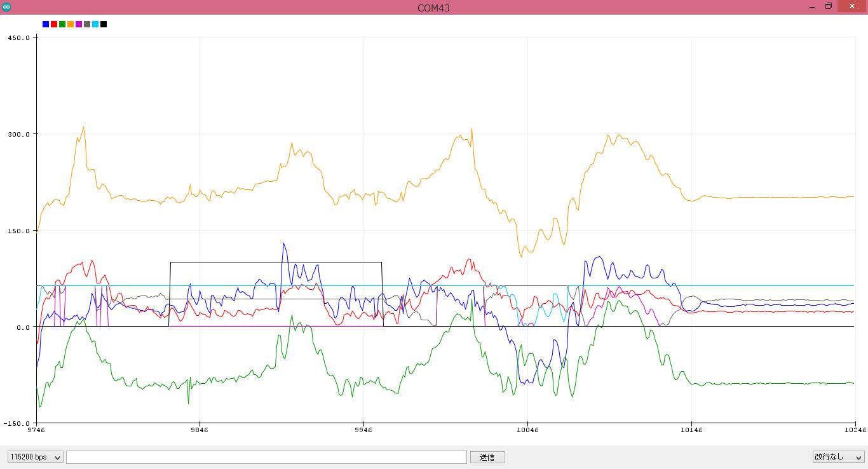Viewport: 868px width, 469px height.
Task: Click the cyan legend swatch
Action: pyautogui.click(x=95, y=24)
